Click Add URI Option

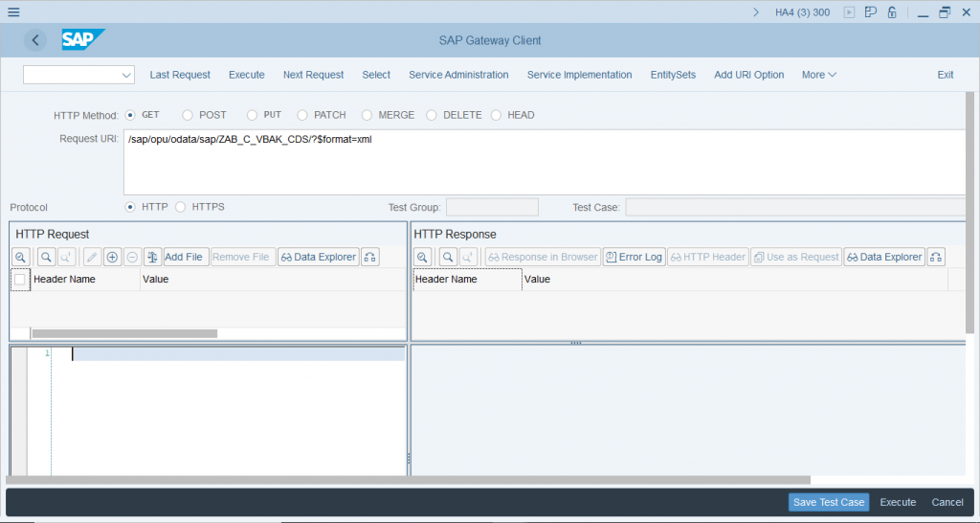click(748, 75)
